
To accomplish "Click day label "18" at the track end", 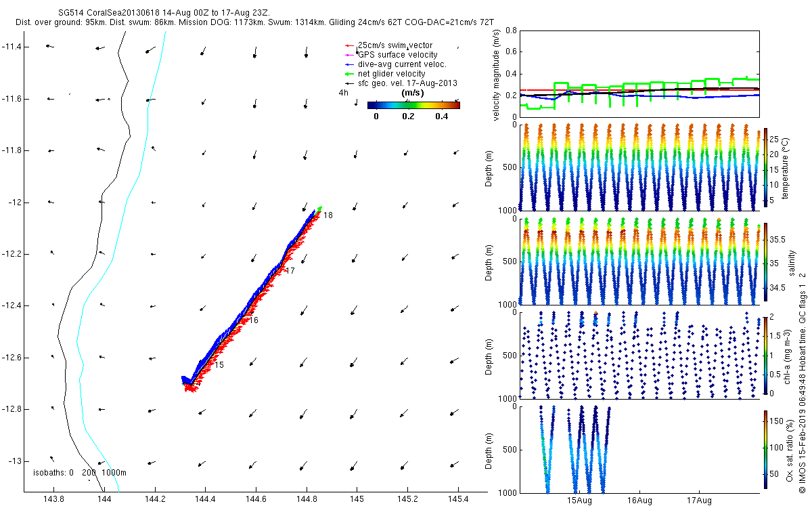I will pos(328,215).
